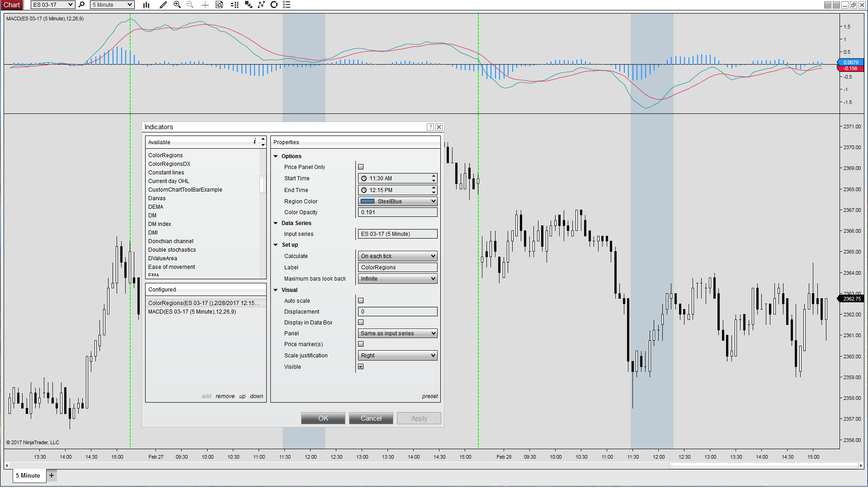Viewport: 868px width, 488px height.
Task: Click the zoom in magnifier icon
Action: (x=177, y=5)
